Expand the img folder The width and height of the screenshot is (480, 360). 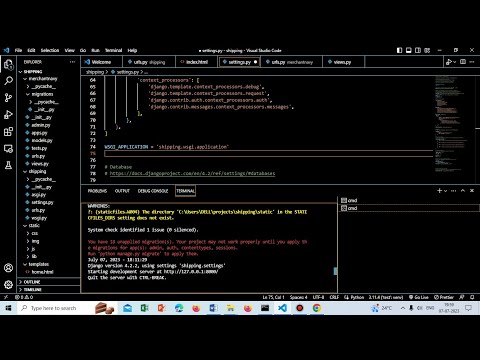[35, 241]
